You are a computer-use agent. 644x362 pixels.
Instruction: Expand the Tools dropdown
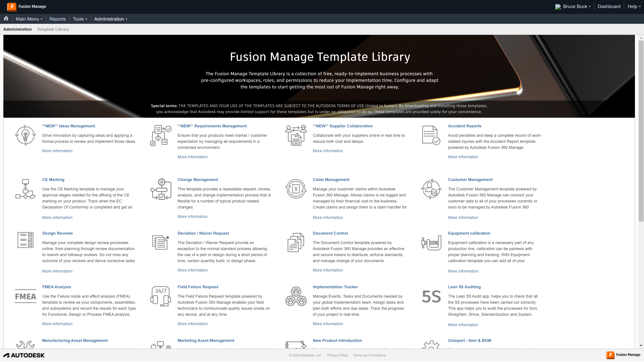tap(80, 19)
